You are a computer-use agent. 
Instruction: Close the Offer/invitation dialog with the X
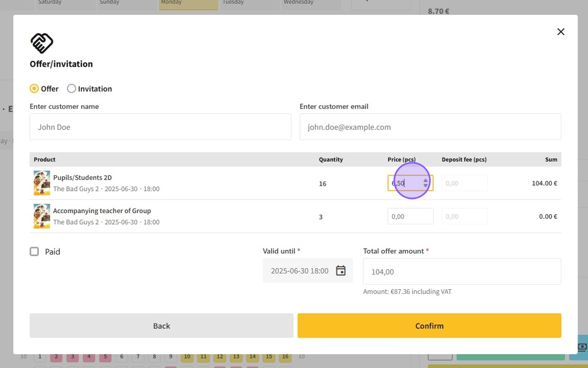561,32
